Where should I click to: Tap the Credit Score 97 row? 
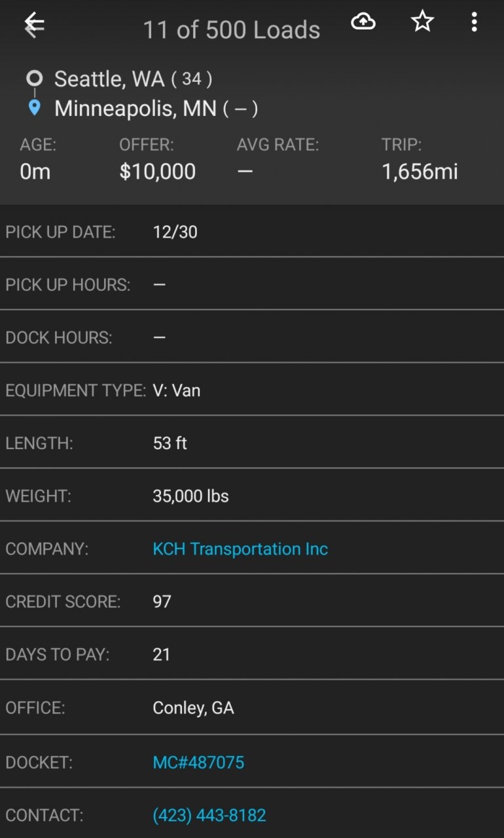[252, 602]
